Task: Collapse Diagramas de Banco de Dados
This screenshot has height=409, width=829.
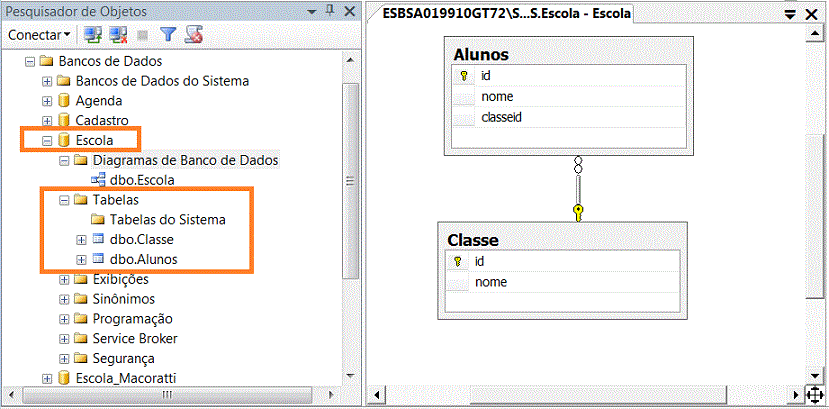Action: (64, 160)
